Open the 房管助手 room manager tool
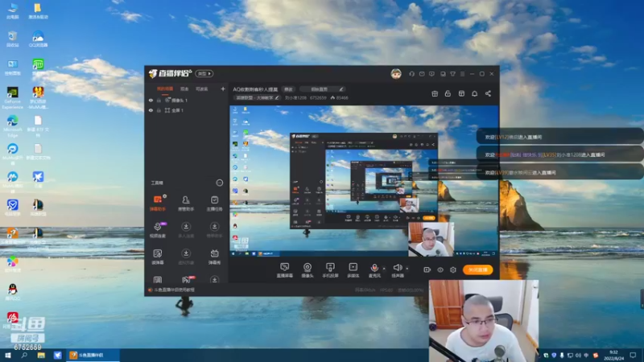The height and width of the screenshot is (362, 644). 186,204
